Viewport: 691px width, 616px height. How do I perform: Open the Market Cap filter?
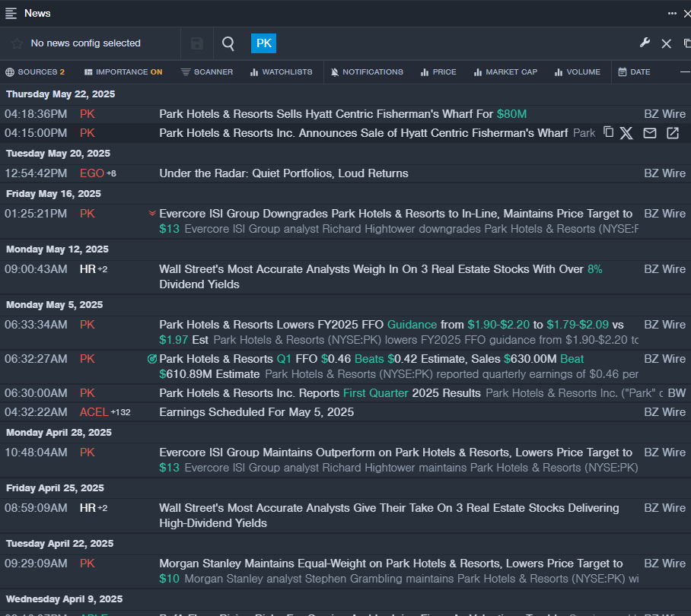click(505, 71)
